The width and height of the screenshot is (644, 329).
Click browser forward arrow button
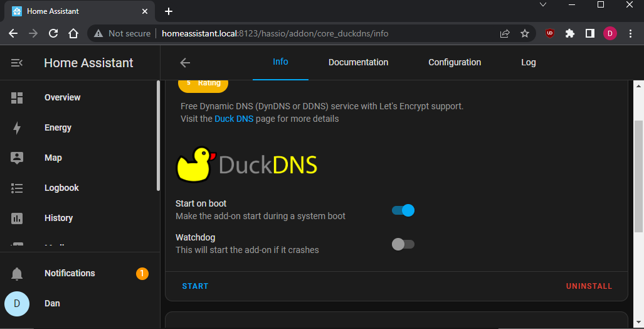(33, 33)
